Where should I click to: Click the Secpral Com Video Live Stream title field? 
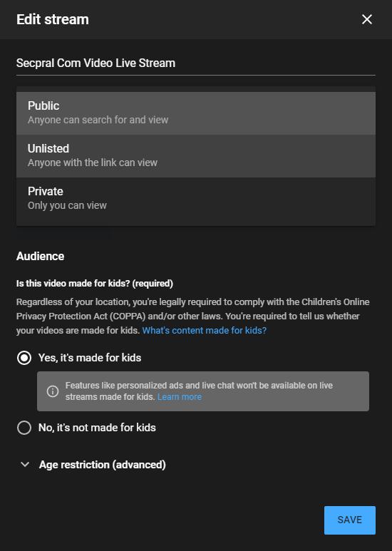coord(196,63)
